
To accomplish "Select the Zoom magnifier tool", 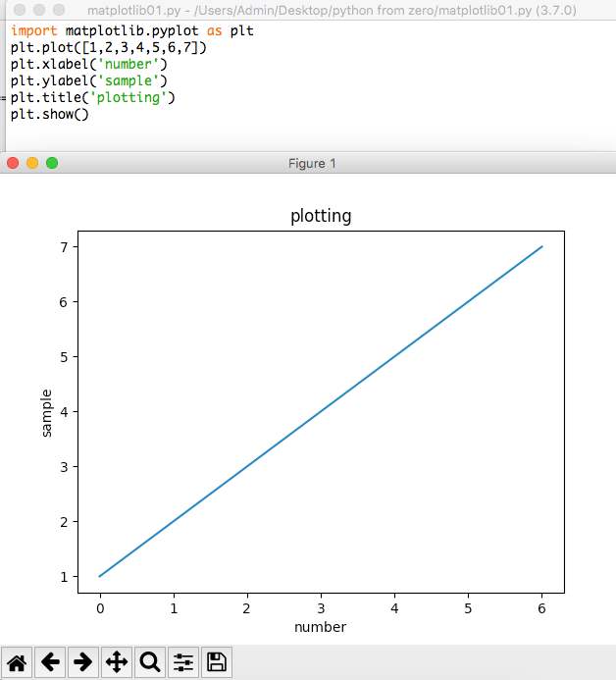I will pos(150,662).
